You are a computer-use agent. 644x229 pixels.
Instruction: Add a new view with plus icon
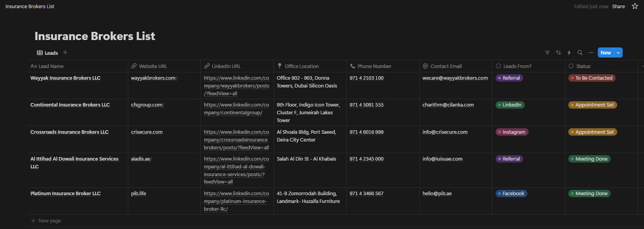[65, 52]
